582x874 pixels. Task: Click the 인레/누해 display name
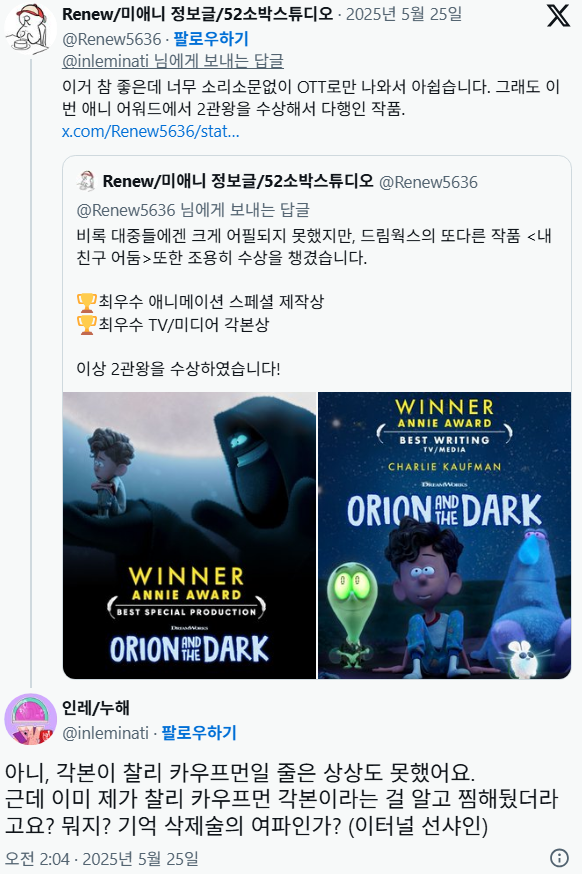[x=95, y=708]
